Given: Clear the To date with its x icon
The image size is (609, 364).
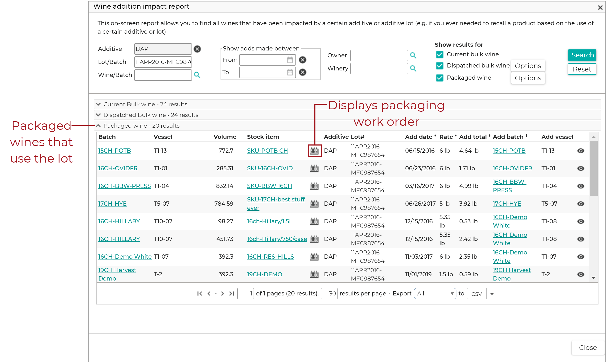Looking at the screenshot, I should 303,72.
